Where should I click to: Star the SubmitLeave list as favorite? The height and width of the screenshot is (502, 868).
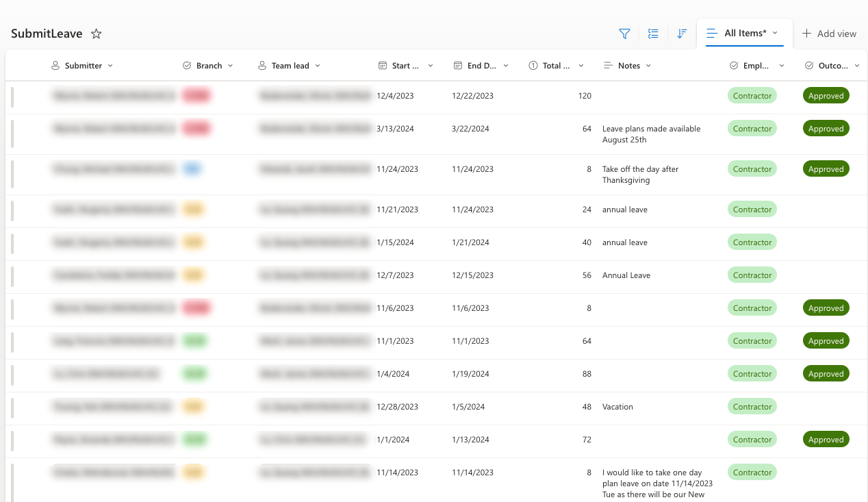point(97,34)
